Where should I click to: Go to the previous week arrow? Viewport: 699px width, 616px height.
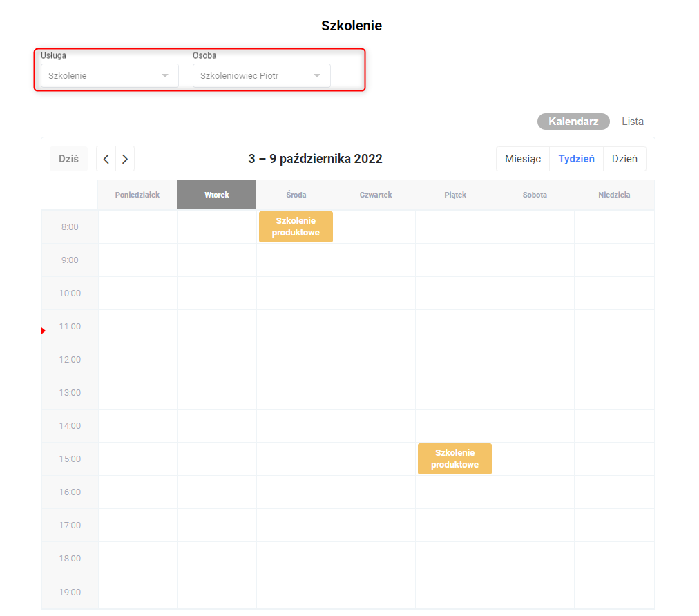click(106, 159)
